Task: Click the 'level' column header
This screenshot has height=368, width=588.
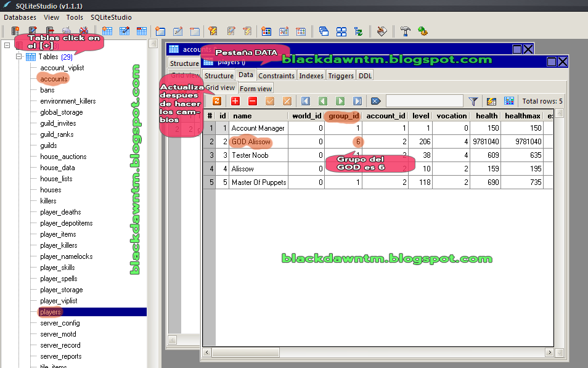Action: click(421, 116)
